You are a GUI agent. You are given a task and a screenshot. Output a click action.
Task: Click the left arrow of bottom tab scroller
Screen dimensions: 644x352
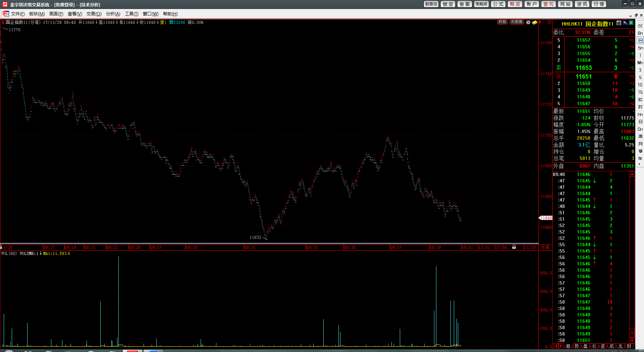pos(556,346)
